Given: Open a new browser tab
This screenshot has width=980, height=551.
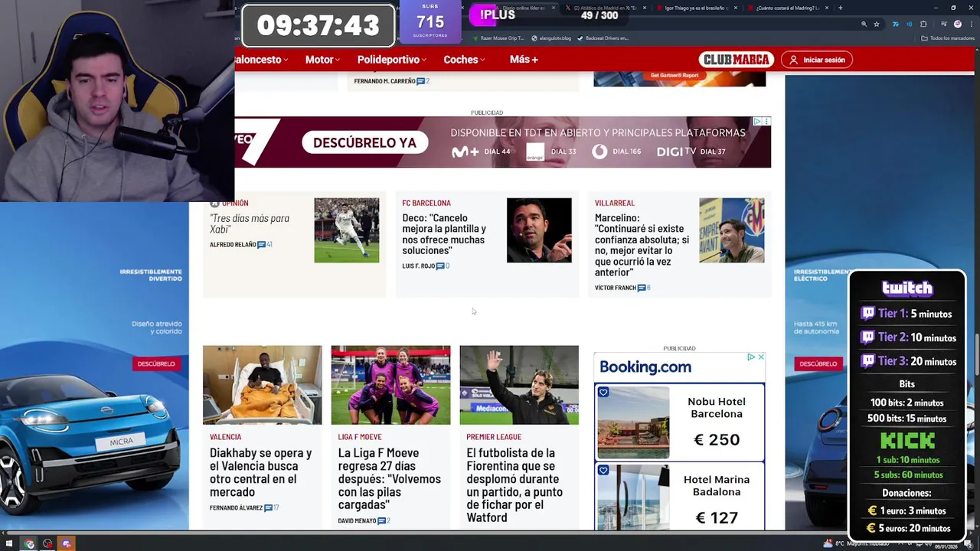Looking at the screenshot, I should pos(840,8).
